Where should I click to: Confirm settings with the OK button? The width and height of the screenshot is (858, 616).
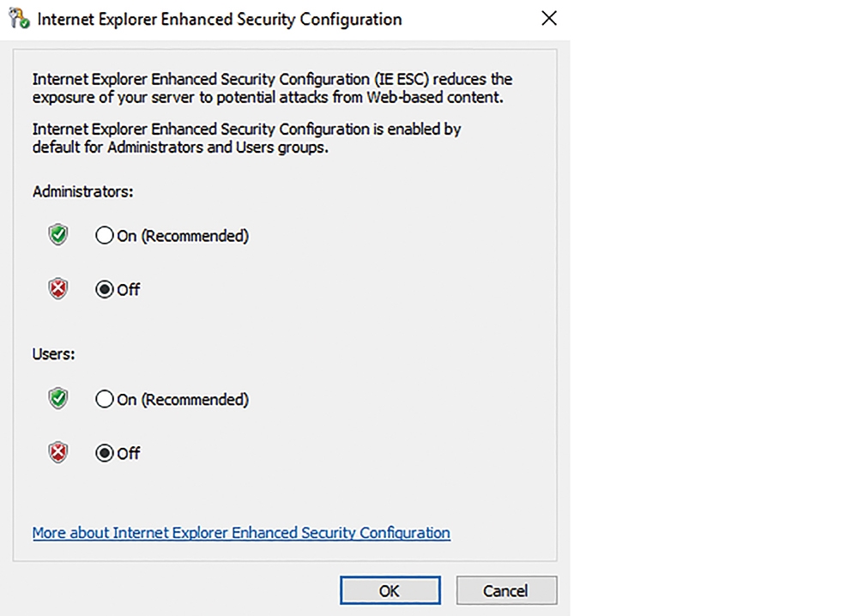tap(390, 590)
